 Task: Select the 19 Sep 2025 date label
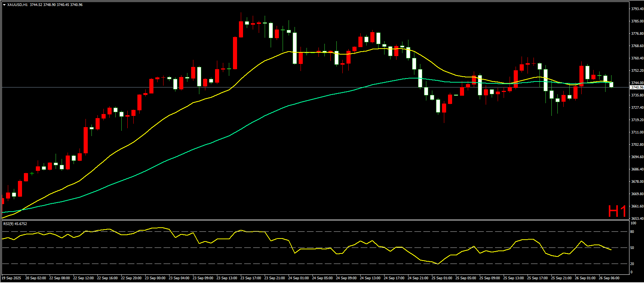point(12,278)
